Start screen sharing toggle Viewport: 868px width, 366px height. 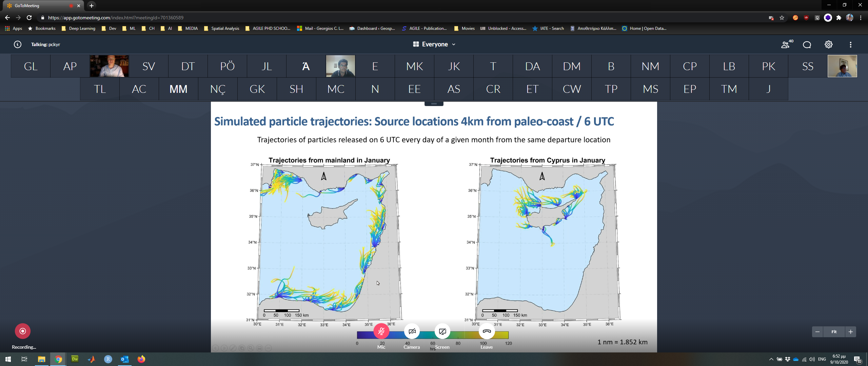[442, 331]
